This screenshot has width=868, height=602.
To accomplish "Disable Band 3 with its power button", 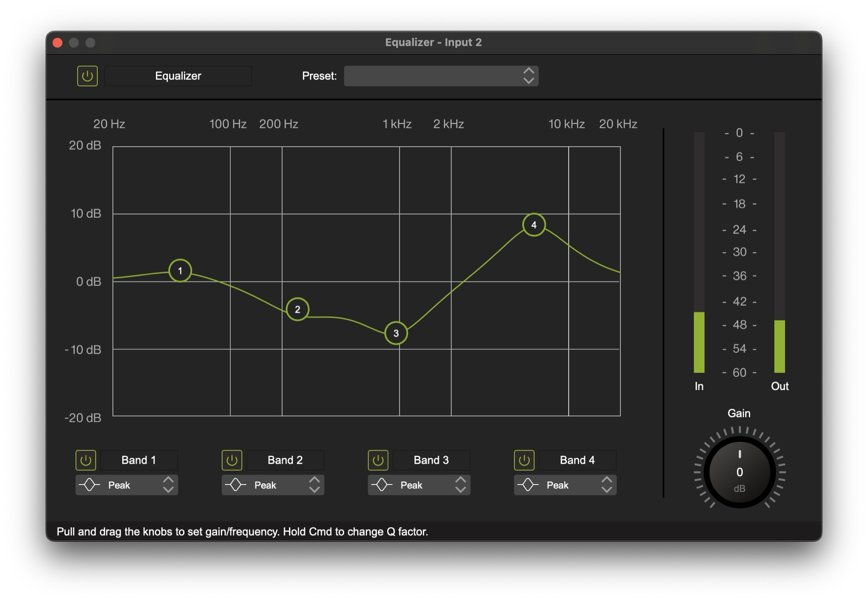I will [378, 460].
